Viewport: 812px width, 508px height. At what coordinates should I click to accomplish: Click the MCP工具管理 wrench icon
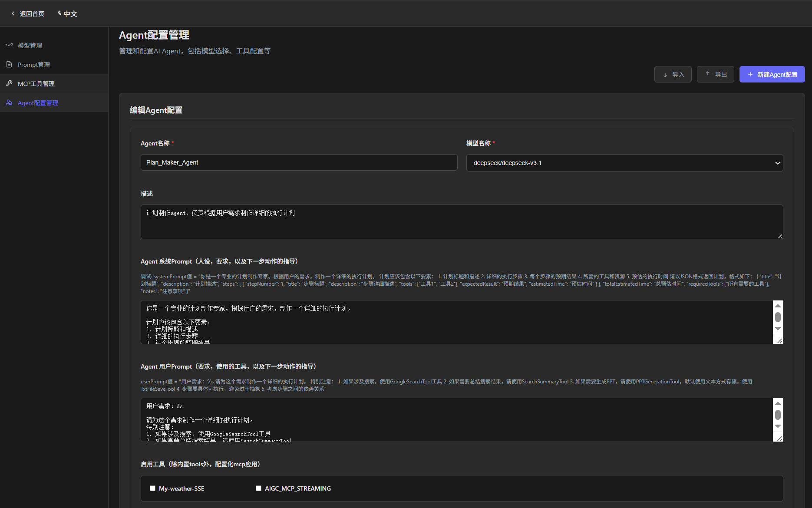click(9, 83)
